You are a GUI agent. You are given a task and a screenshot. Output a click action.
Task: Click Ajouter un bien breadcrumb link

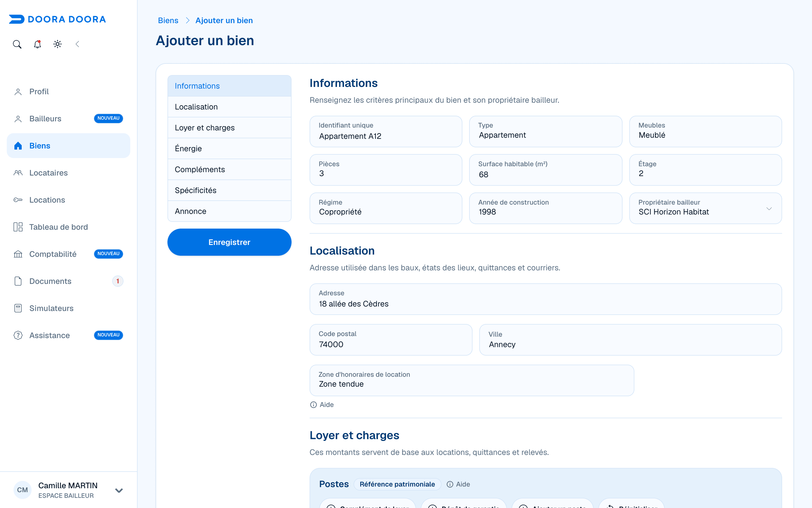click(x=224, y=21)
